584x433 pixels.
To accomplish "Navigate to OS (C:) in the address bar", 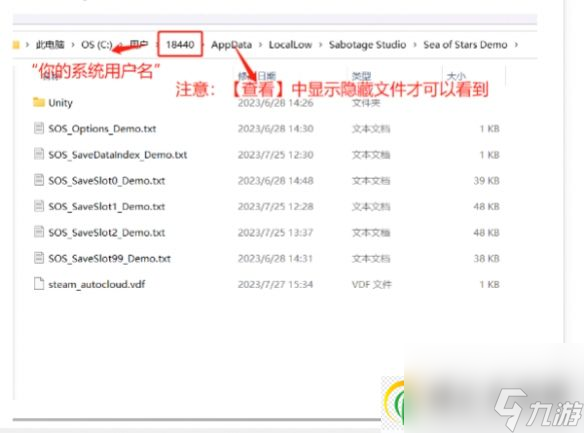I will [97, 45].
